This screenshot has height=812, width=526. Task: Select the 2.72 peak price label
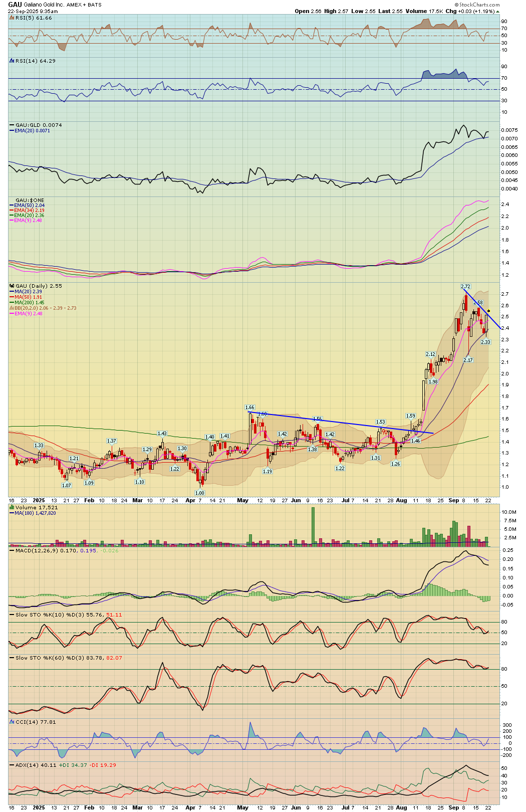(x=465, y=287)
